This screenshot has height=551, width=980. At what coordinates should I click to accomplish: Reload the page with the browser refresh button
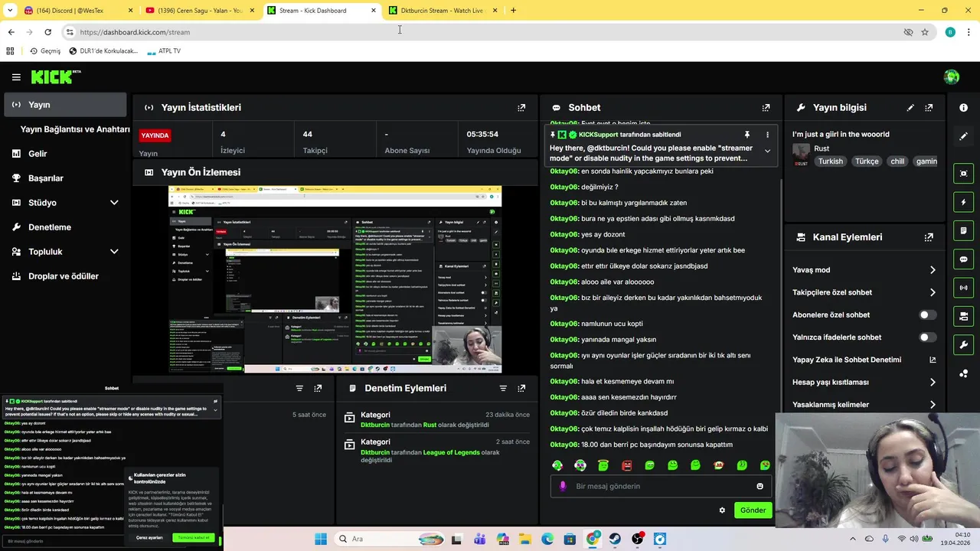pos(47,32)
